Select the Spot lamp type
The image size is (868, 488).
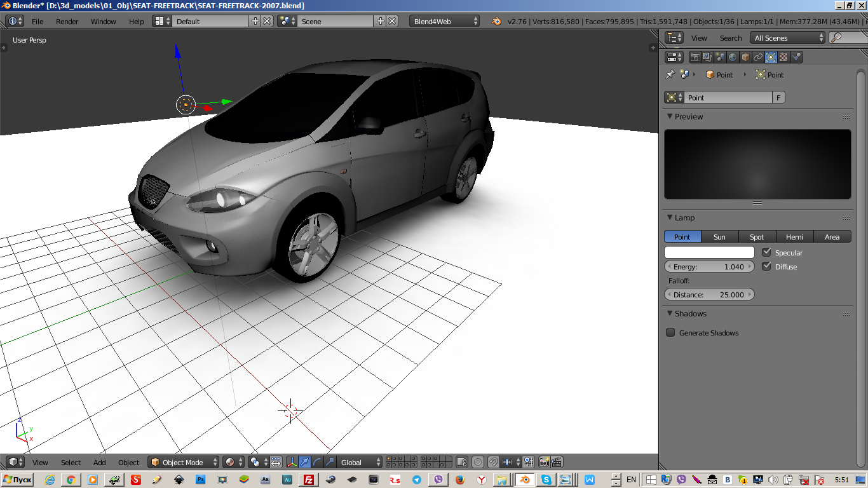[757, 236]
